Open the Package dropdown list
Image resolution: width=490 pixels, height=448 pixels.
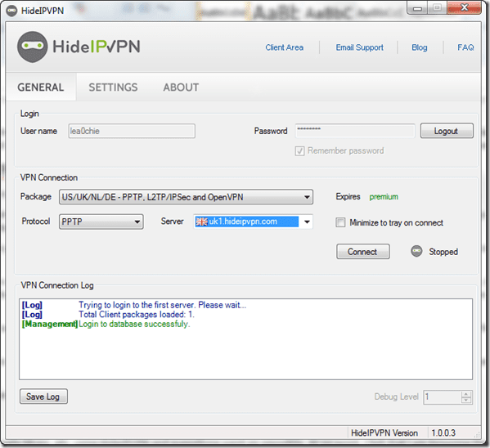(x=186, y=197)
